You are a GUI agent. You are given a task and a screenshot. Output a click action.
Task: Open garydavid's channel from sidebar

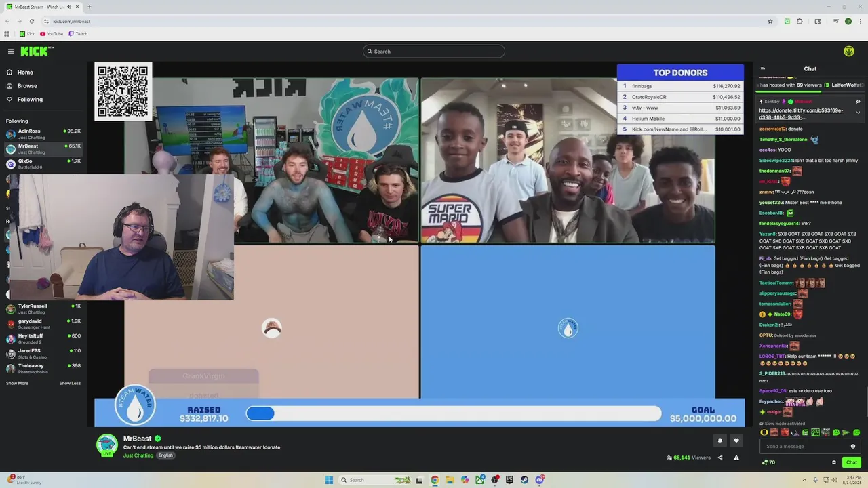43,323
